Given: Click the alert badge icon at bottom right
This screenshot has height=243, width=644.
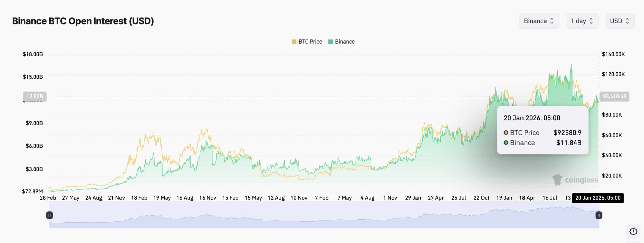Looking at the screenshot, I should 633,231.
